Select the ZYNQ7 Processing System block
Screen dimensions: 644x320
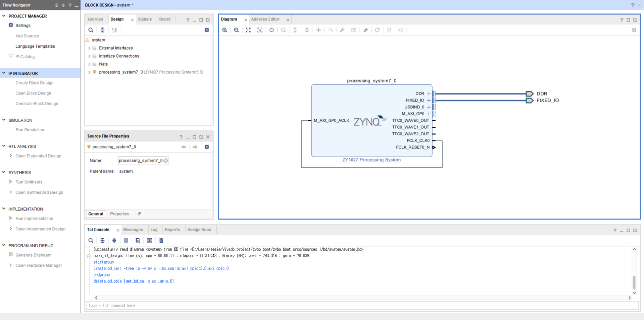tap(371, 121)
